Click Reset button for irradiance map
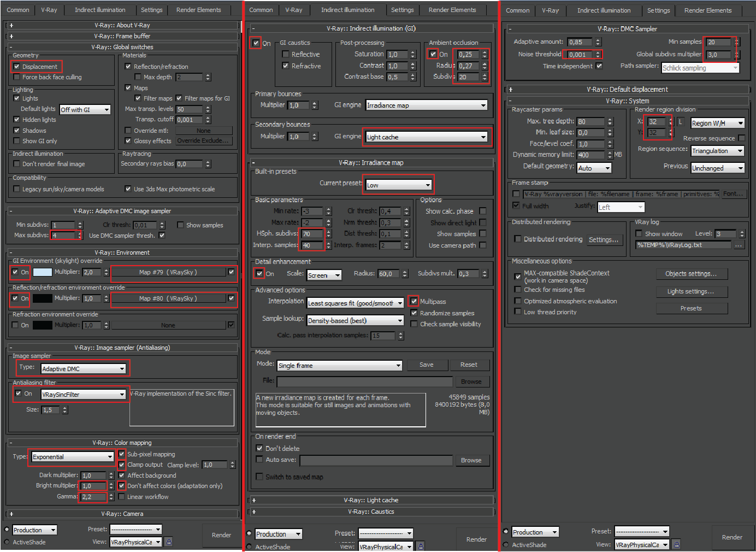 [x=469, y=365]
